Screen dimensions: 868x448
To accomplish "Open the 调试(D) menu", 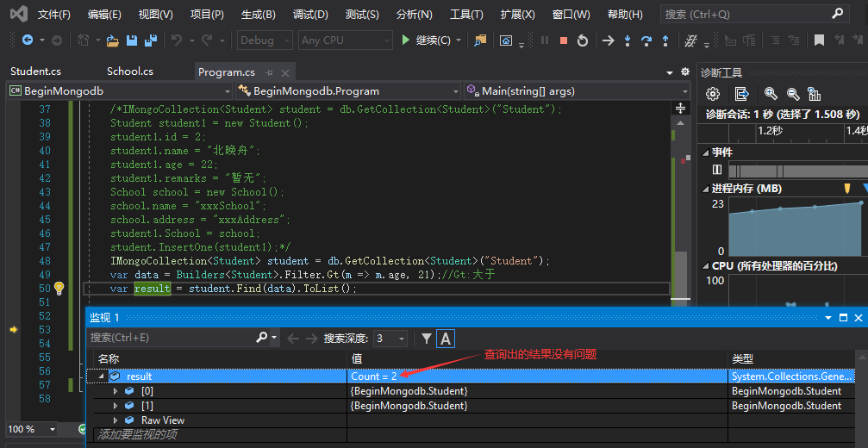I will pos(310,15).
